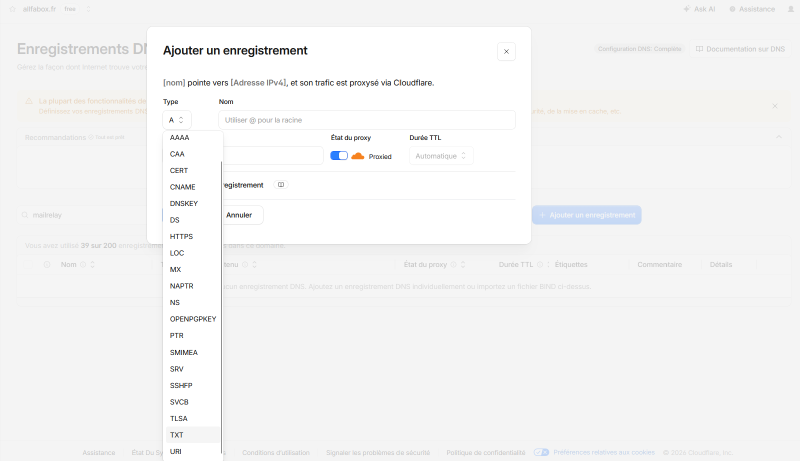Image resolution: width=800 pixels, height=461 pixels.
Task: Open the user account icon
Action: [791, 9]
